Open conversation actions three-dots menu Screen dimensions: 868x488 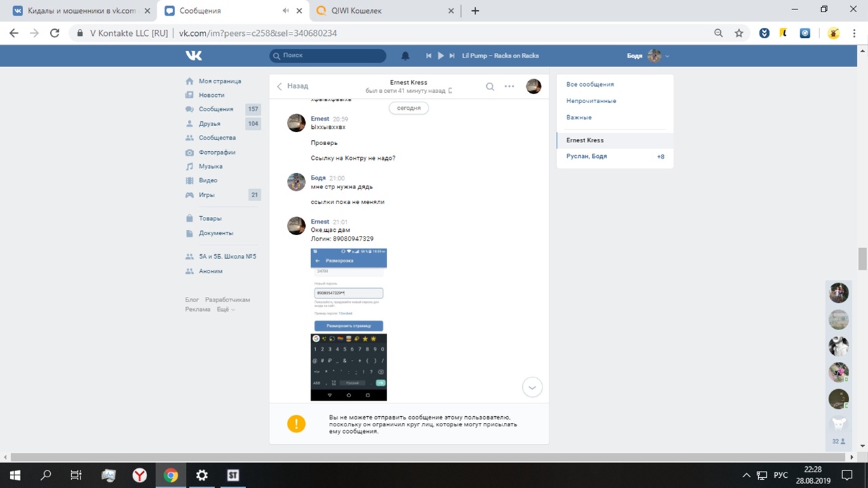click(509, 87)
